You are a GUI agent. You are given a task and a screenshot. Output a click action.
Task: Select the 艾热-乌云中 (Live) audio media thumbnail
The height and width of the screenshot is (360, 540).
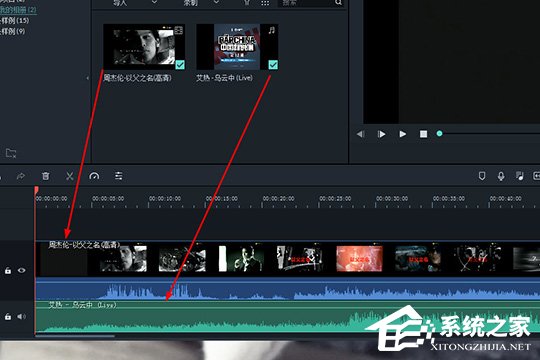pyautogui.click(x=237, y=47)
